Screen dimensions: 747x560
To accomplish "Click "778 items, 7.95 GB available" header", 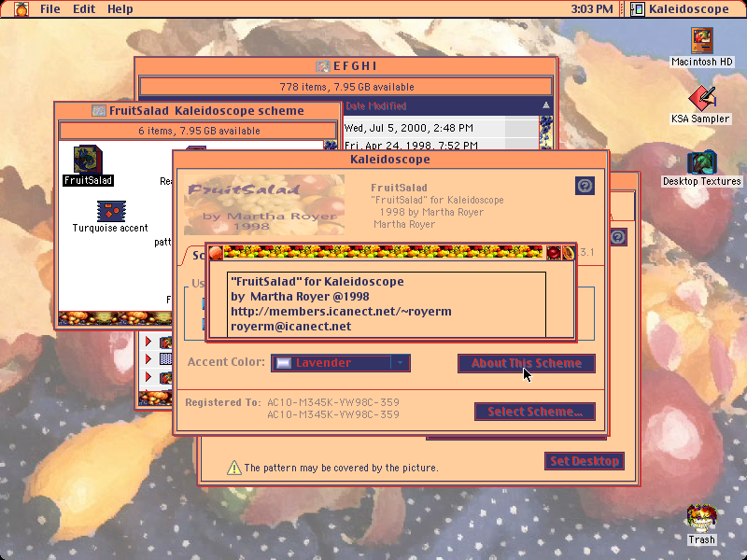I will tap(346, 87).
